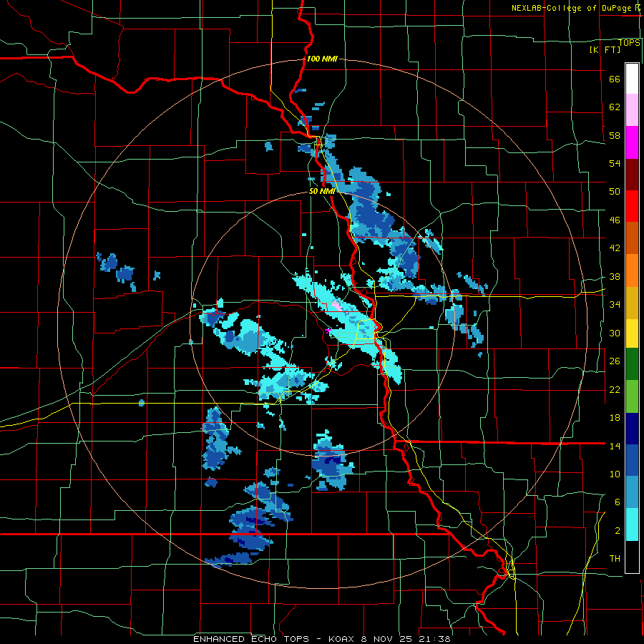Image resolution: width=644 pixels, height=644 pixels.
Task: Click the navy 18 kft legend swatch
Action: 632,429
